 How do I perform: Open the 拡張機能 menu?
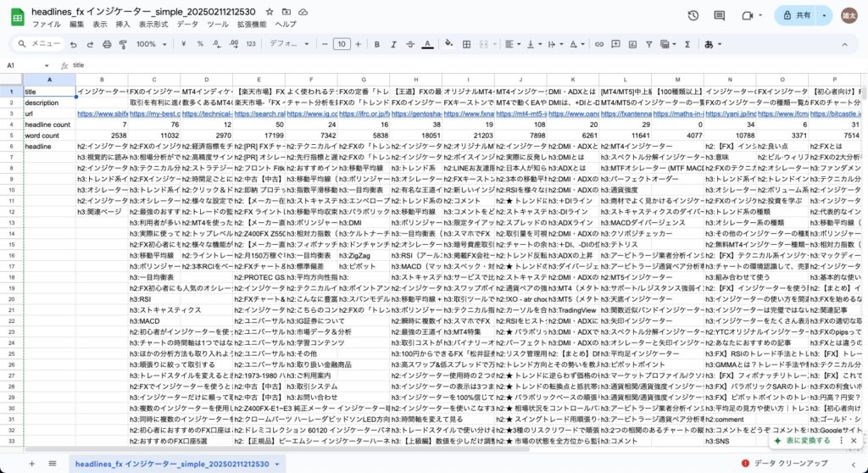click(x=252, y=25)
